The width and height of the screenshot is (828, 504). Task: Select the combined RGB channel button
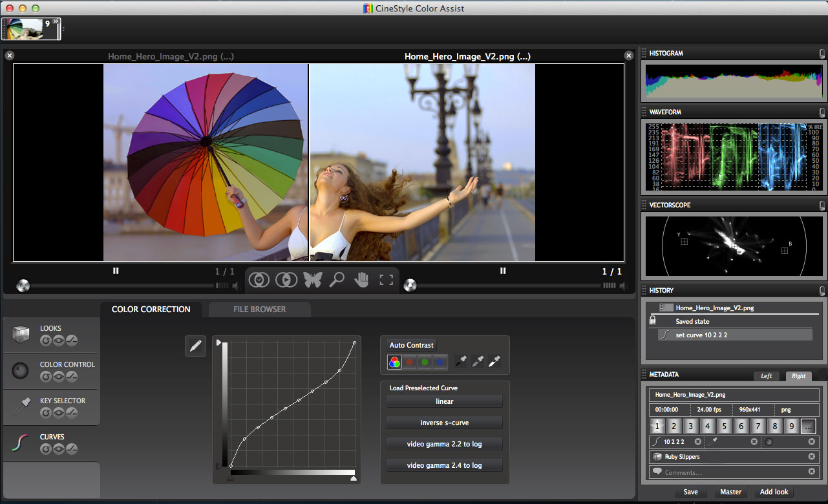tap(394, 362)
